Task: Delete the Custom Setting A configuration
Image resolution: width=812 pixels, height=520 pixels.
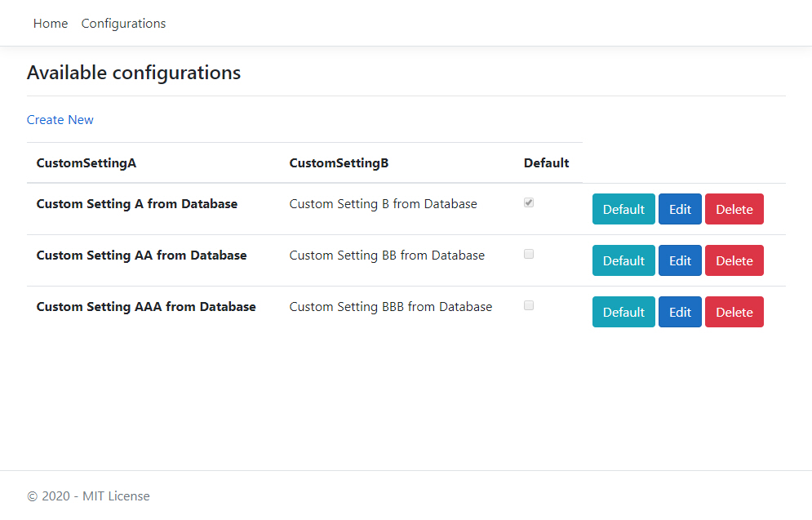Action: click(x=734, y=209)
